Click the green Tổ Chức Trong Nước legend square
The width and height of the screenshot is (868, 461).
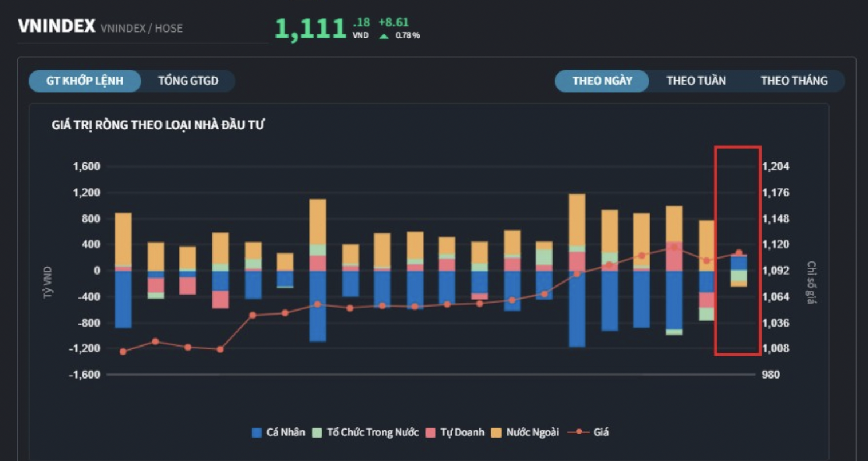(317, 432)
